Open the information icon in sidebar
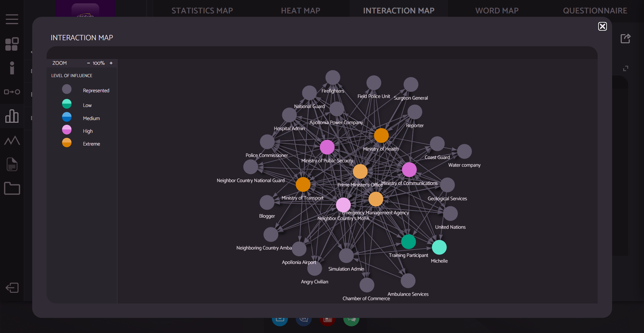 click(x=12, y=68)
